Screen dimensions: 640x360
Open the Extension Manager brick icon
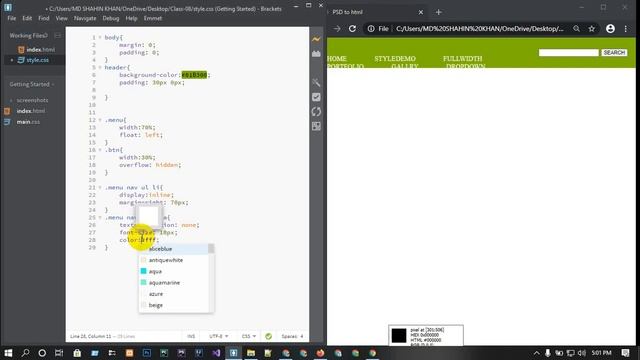click(316, 54)
